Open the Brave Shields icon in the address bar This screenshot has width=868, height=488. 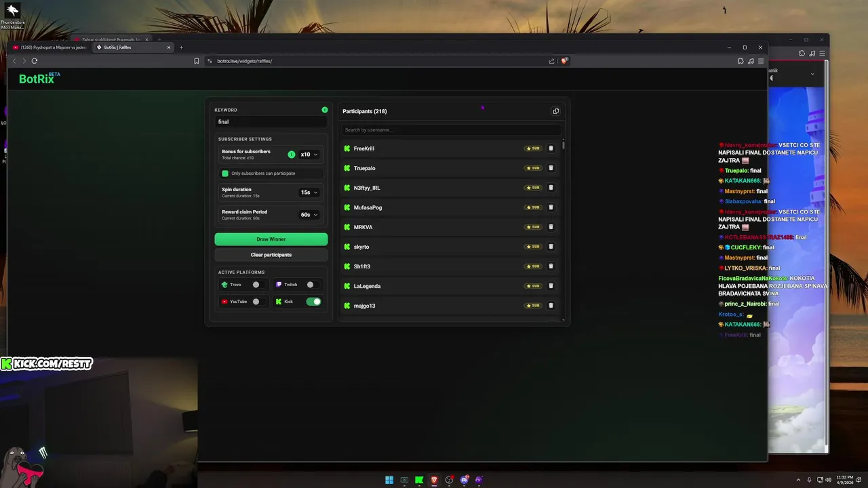point(564,61)
